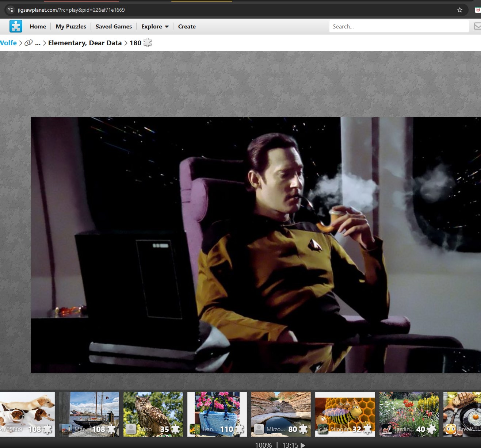
Task: Expand the breadcrumb ellipsis
Action: pyautogui.click(x=38, y=43)
